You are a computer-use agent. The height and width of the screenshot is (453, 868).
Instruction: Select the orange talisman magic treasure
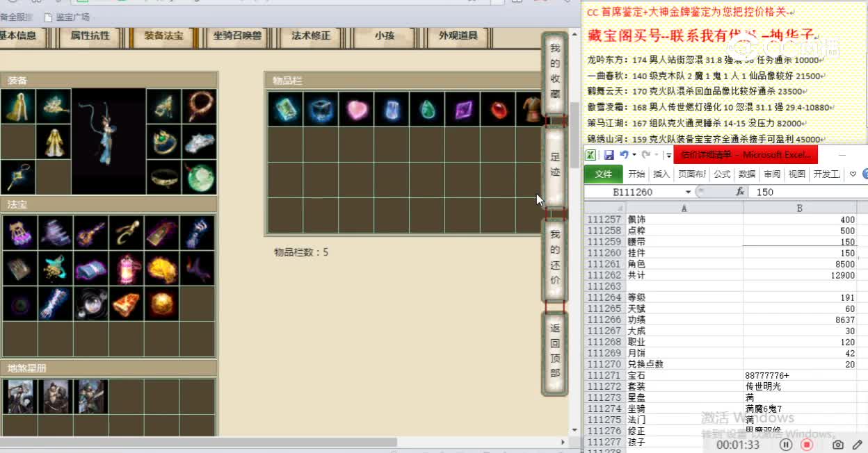click(127, 304)
